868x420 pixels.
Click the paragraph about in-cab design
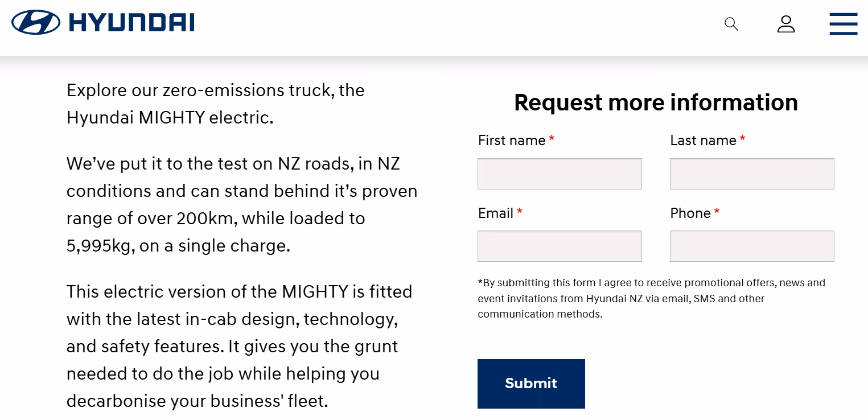pyautogui.click(x=239, y=346)
